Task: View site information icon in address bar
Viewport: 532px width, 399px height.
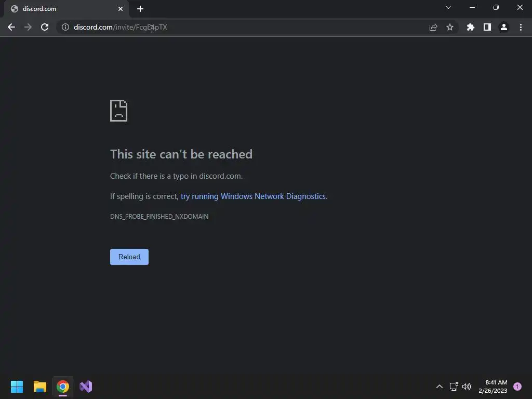Action: (x=65, y=27)
